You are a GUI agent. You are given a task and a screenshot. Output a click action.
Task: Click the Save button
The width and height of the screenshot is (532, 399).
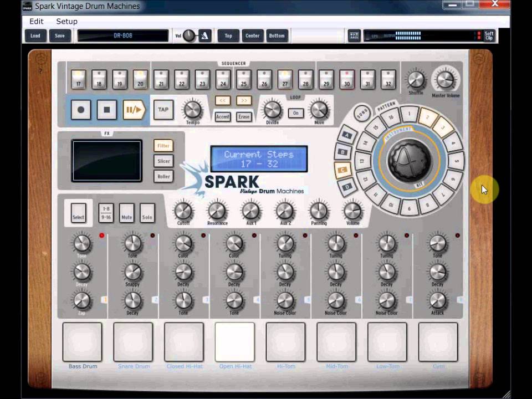[60, 35]
